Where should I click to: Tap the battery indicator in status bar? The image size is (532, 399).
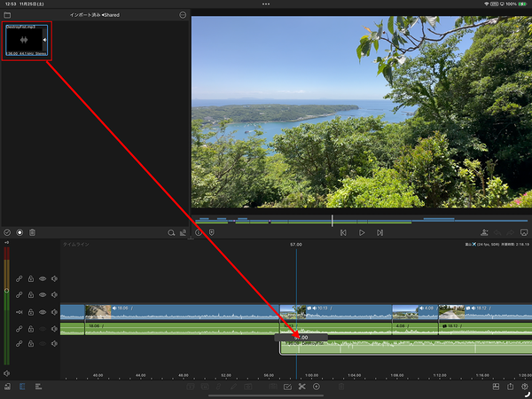[x=522, y=4]
